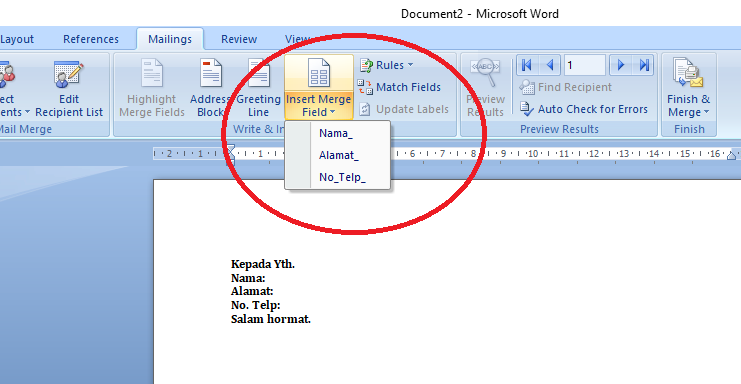Switch to the References tab
Screen dimensions: 741x384
click(91, 39)
